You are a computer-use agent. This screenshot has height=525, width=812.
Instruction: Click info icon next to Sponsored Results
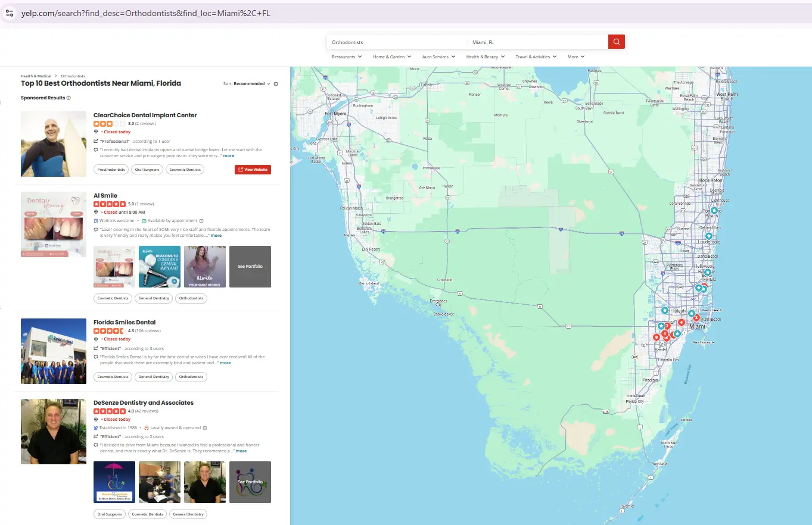click(x=69, y=98)
